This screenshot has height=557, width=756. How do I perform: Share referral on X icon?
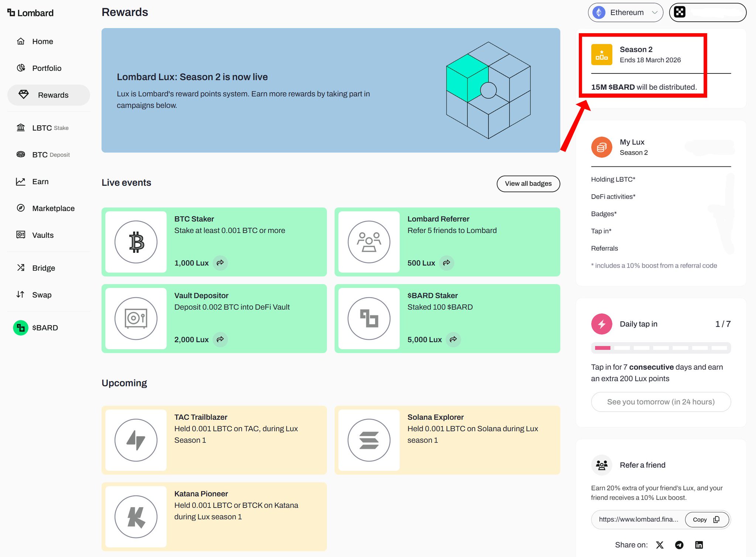[x=660, y=545]
